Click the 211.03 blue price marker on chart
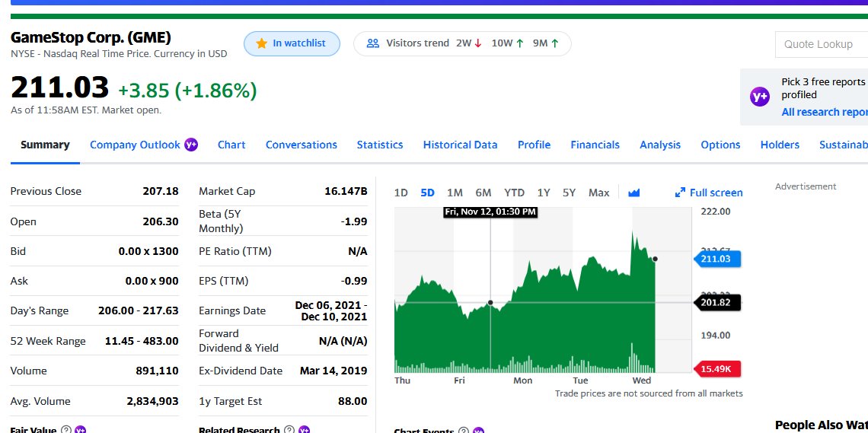 [716, 259]
